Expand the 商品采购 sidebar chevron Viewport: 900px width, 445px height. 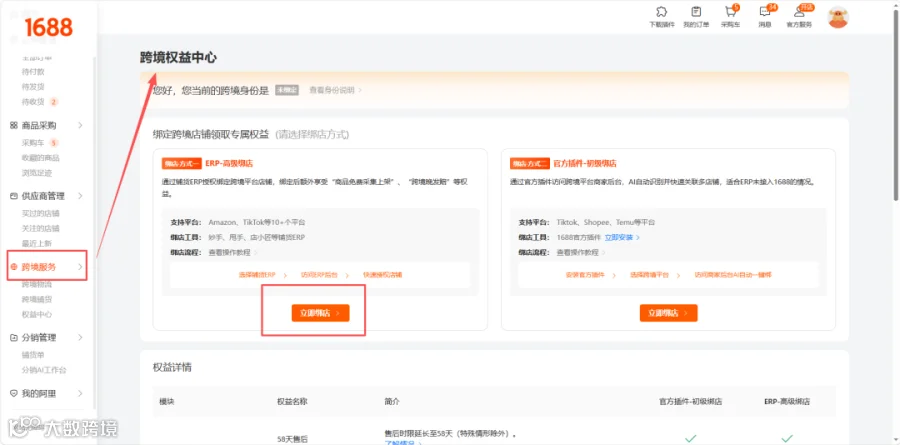point(80,125)
